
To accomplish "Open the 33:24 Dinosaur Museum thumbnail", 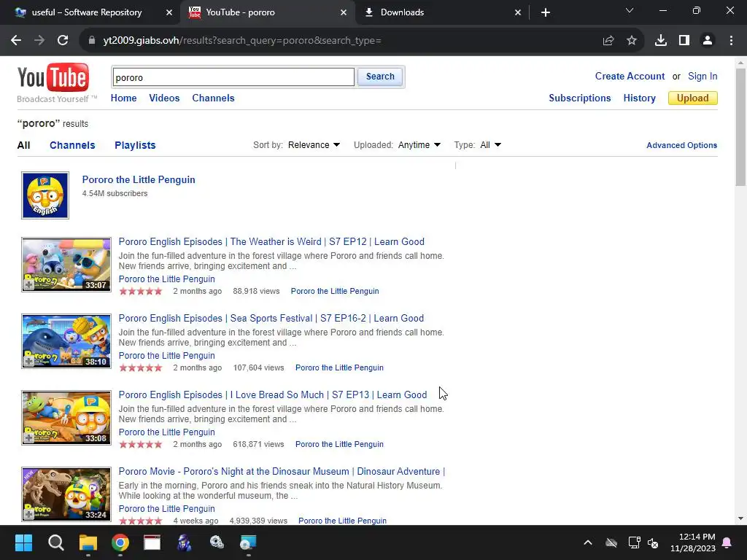I will pyautogui.click(x=66, y=494).
